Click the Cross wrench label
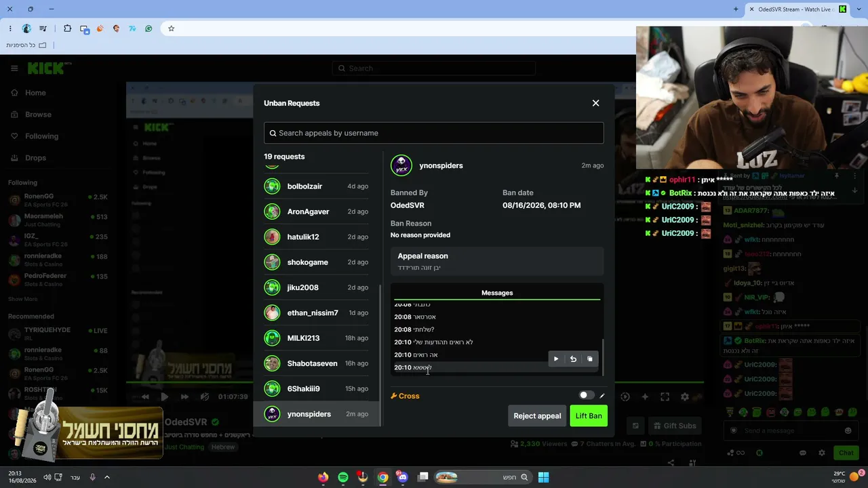Image resolution: width=868 pixels, height=488 pixels. point(405,396)
